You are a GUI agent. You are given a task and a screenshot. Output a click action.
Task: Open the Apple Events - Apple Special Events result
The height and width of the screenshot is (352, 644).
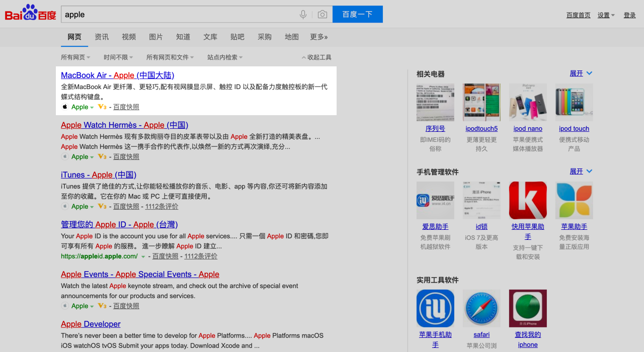tap(140, 275)
